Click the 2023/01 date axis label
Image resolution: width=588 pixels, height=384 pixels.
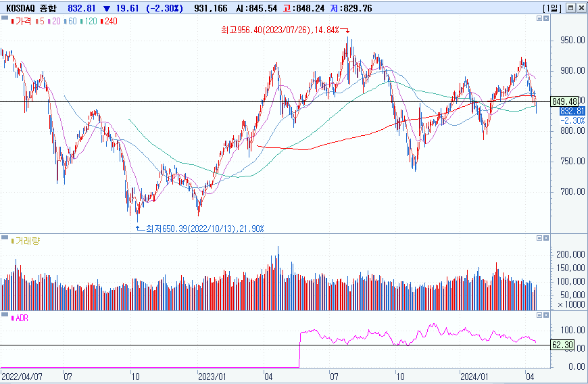[x=212, y=377]
